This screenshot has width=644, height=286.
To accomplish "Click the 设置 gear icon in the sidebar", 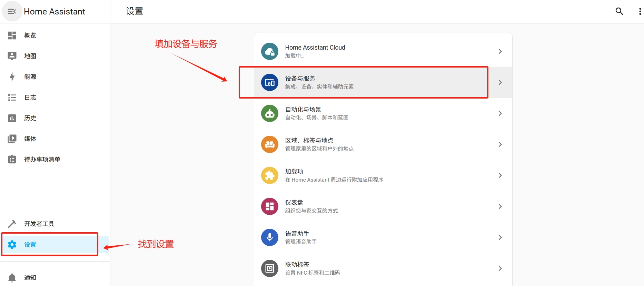I will coord(12,245).
